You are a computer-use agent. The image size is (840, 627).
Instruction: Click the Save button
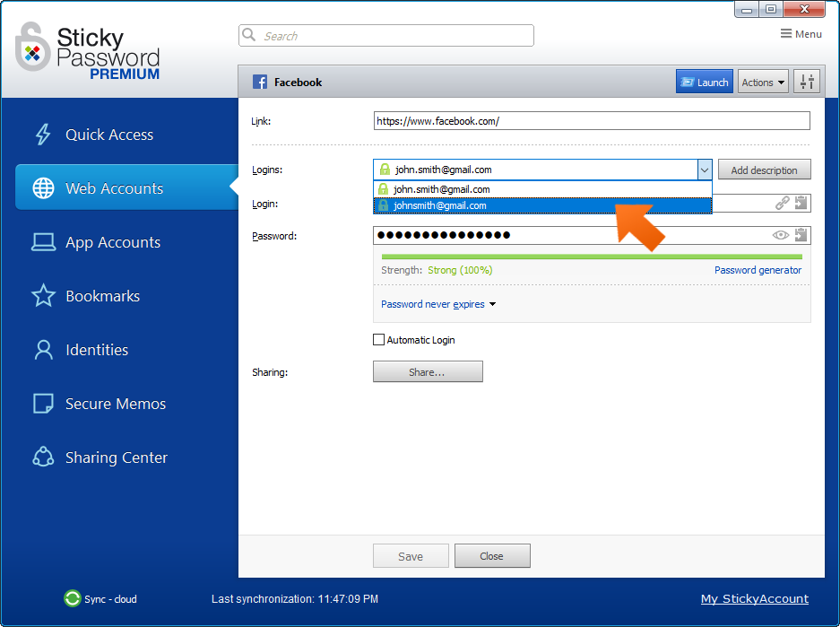click(x=411, y=556)
